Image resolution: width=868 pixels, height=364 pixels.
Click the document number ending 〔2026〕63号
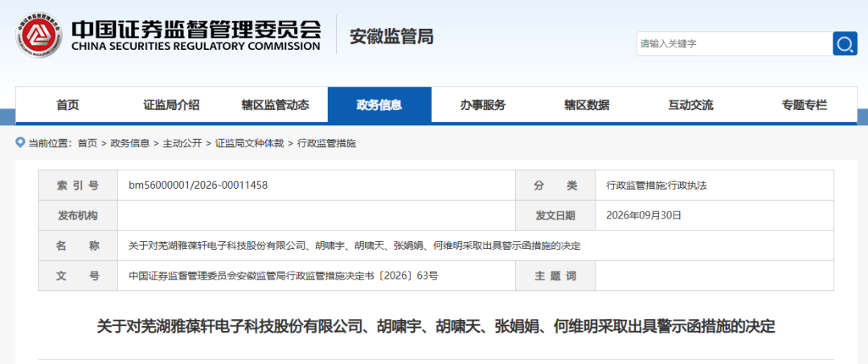(284, 275)
